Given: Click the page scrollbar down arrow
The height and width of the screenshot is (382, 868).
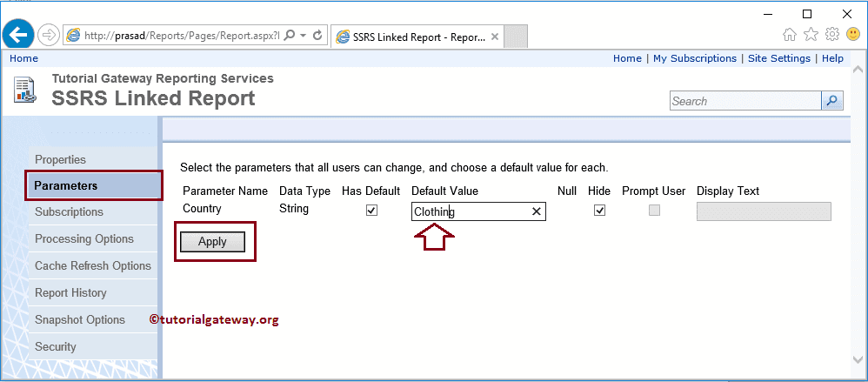Looking at the screenshot, I should point(858,360).
